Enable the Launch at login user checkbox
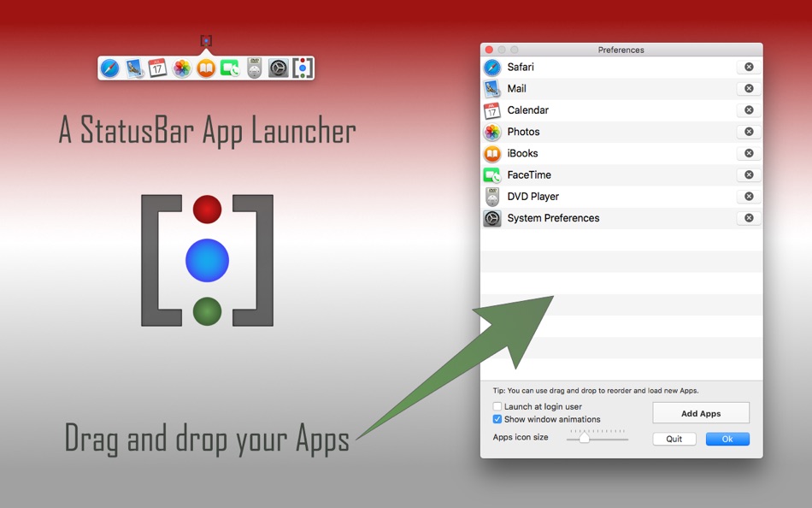Screen dimensions: 812x508 pyautogui.click(x=497, y=406)
